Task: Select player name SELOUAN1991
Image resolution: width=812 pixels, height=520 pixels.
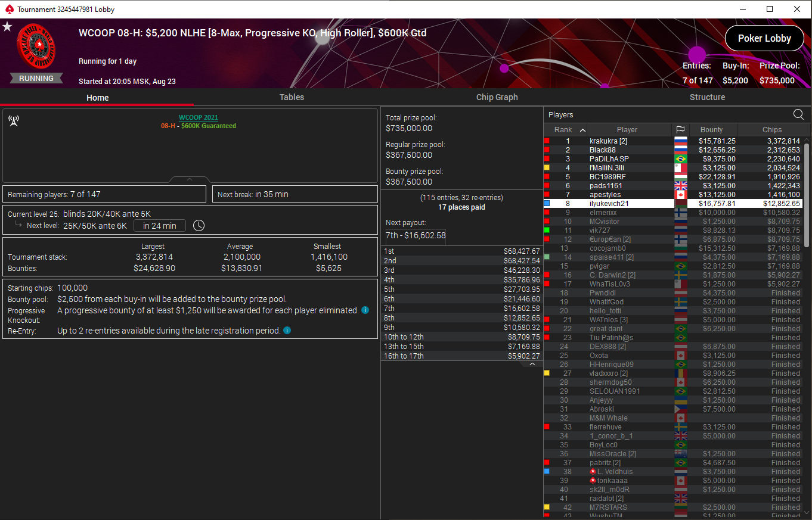Action: click(x=615, y=391)
